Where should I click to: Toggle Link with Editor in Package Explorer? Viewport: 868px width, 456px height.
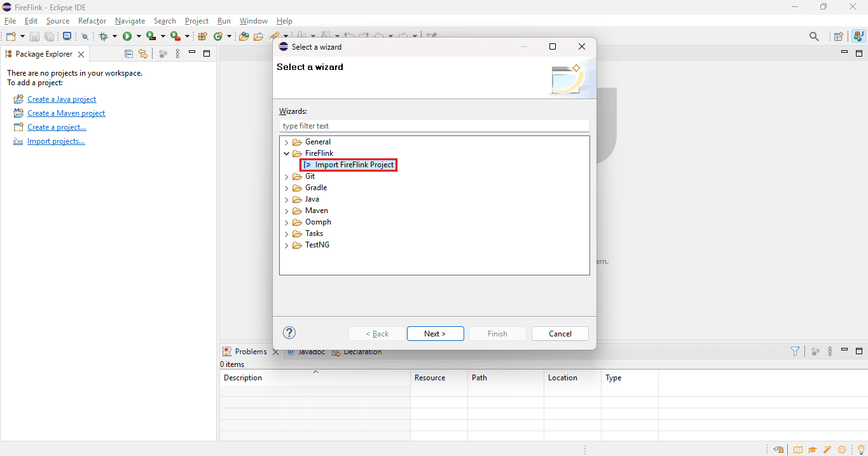pos(142,54)
